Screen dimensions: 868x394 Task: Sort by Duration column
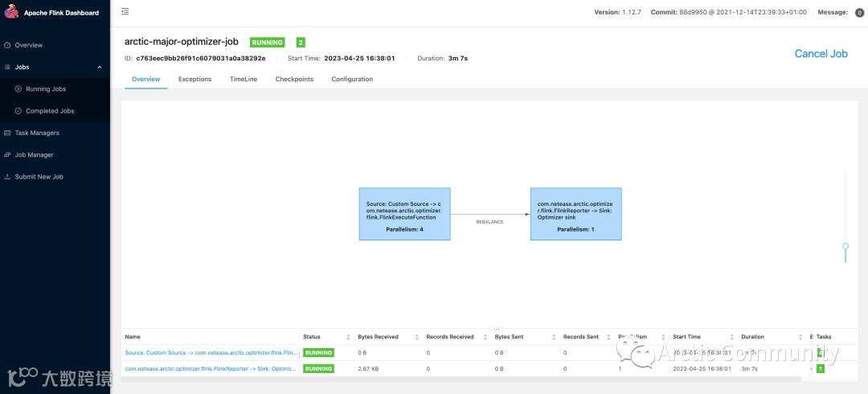(800, 337)
